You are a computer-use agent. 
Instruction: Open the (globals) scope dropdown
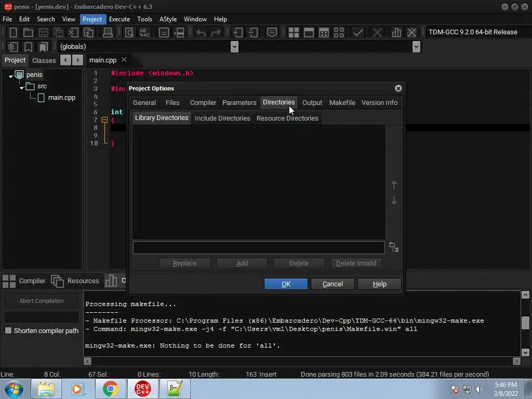pos(234,46)
